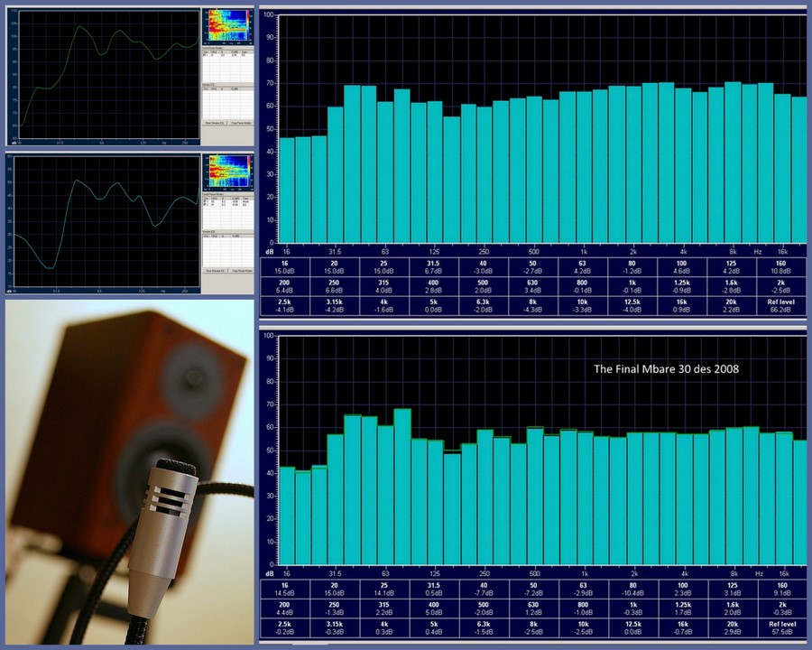Select the '6.3k -1.5dB' band cell
The width and height of the screenshot is (812, 650).
[x=484, y=627]
